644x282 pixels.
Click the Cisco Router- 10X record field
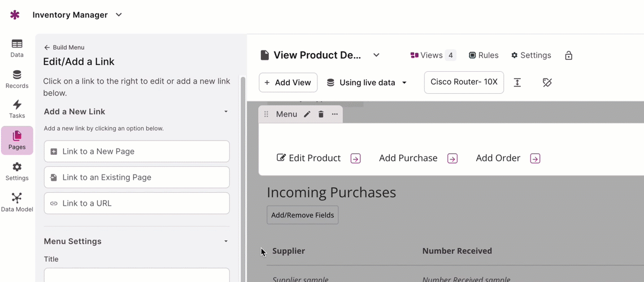click(464, 83)
